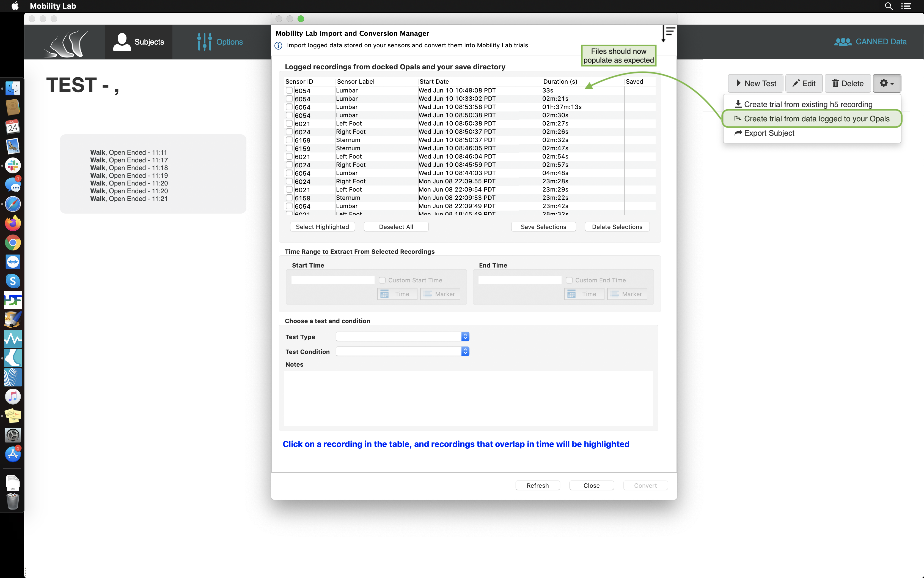Click the End Time input field

click(x=520, y=280)
